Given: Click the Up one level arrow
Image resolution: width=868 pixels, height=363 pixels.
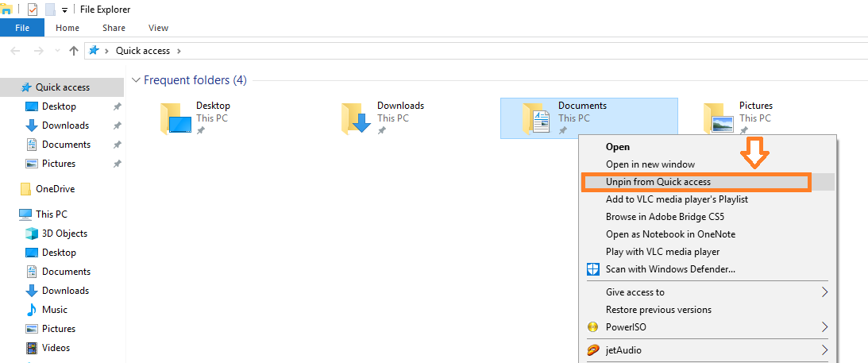Looking at the screenshot, I should click(74, 51).
